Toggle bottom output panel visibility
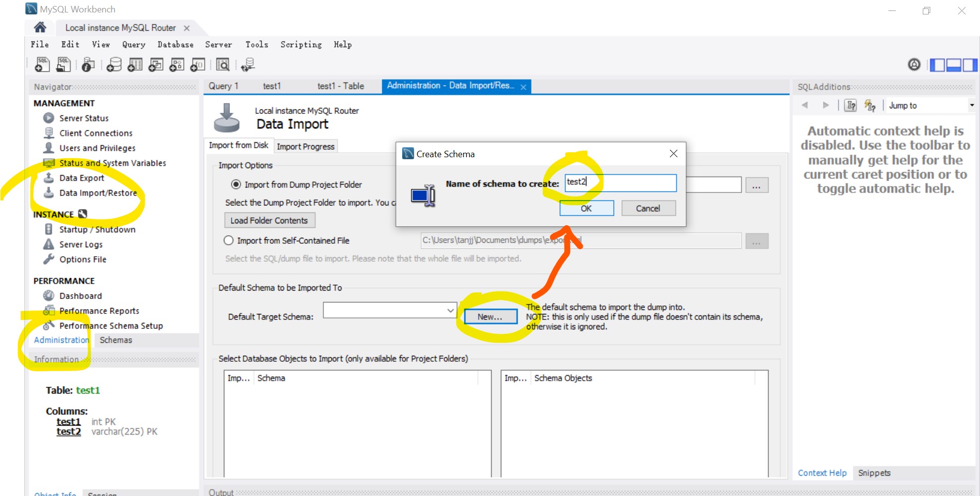The width and height of the screenshot is (980, 496). [953, 65]
